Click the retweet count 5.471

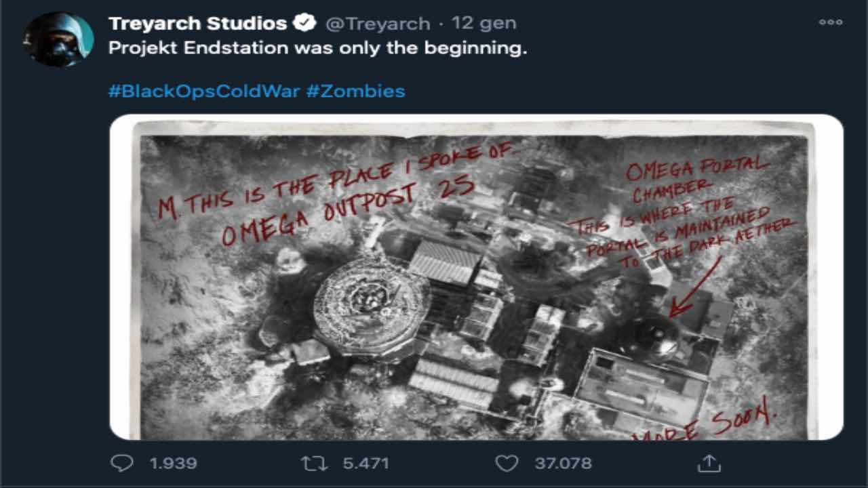tap(366, 464)
